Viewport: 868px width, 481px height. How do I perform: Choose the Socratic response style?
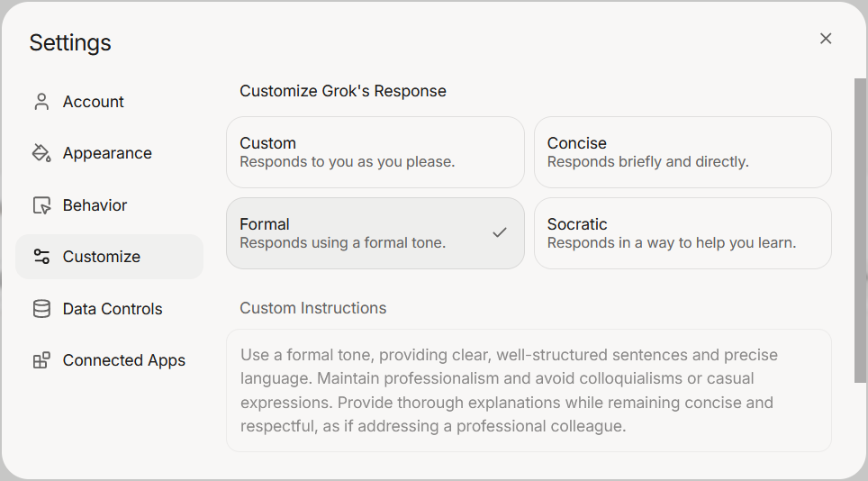(x=683, y=232)
